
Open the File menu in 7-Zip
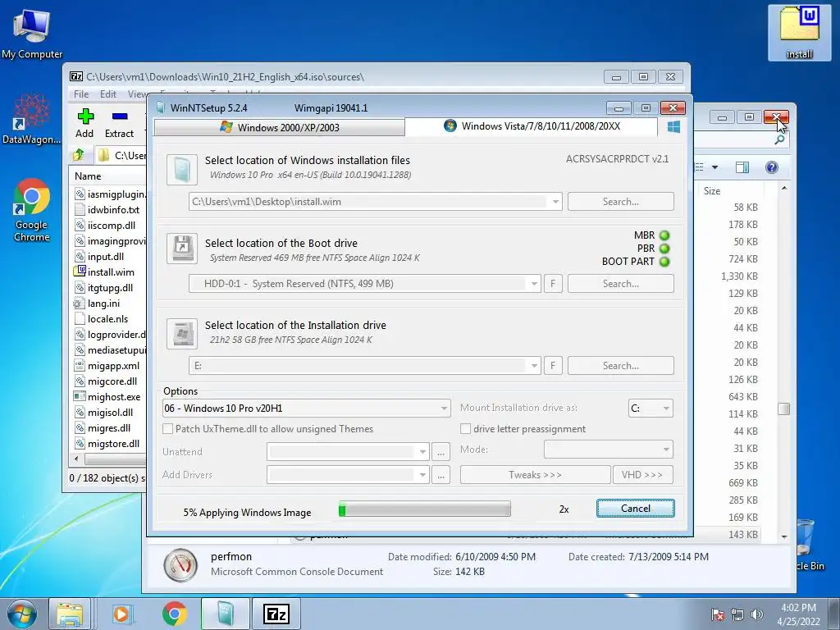[81, 94]
